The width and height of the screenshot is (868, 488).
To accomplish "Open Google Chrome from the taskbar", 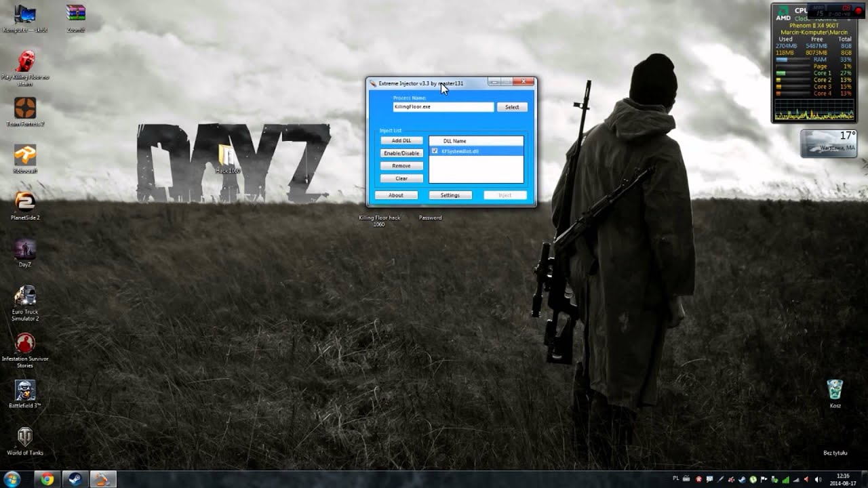I will point(47,479).
